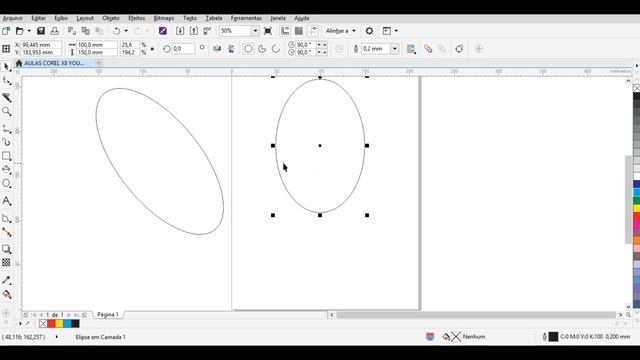The image size is (640, 360).
Task: Switch to the Página 1 tab
Action: coord(108,315)
